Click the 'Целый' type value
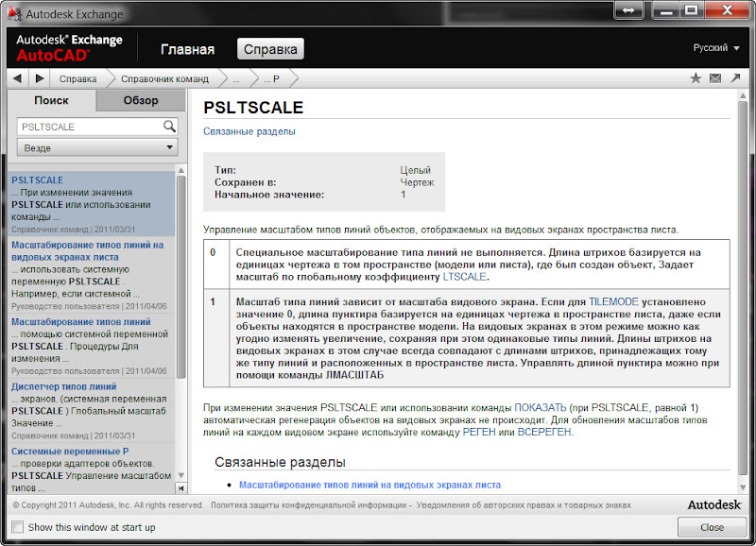Viewport: 756px width, 546px height. click(415, 170)
